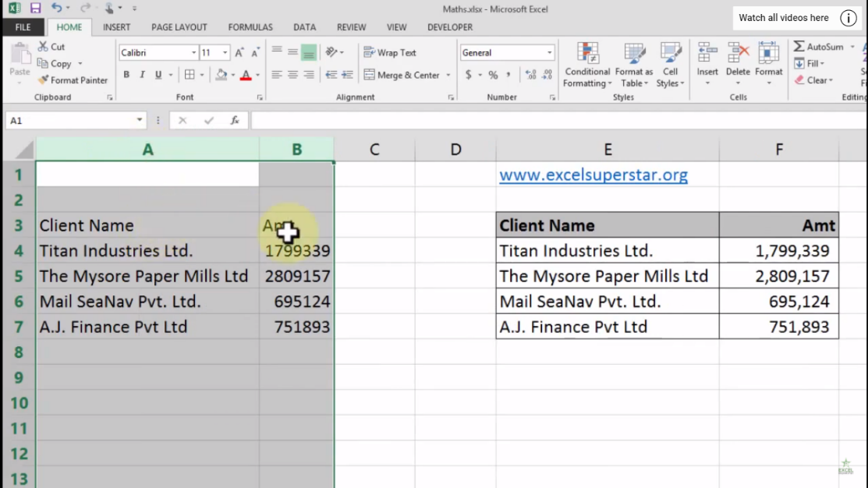
Task: Select column C header
Action: click(x=374, y=150)
